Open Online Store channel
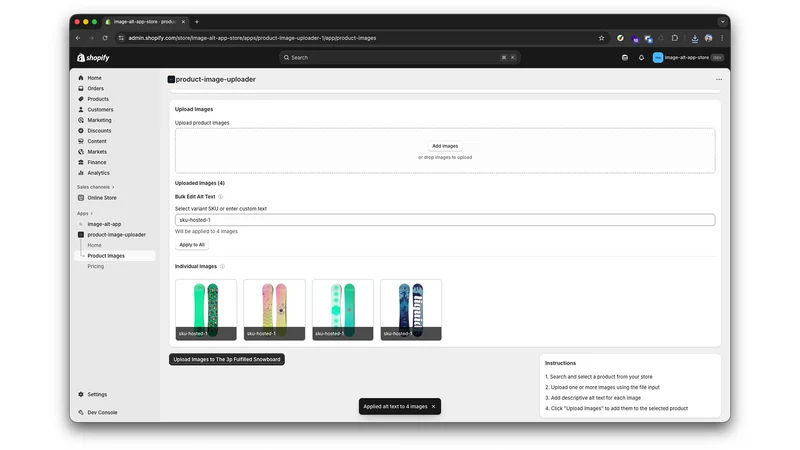800x450 pixels. pos(102,198)
